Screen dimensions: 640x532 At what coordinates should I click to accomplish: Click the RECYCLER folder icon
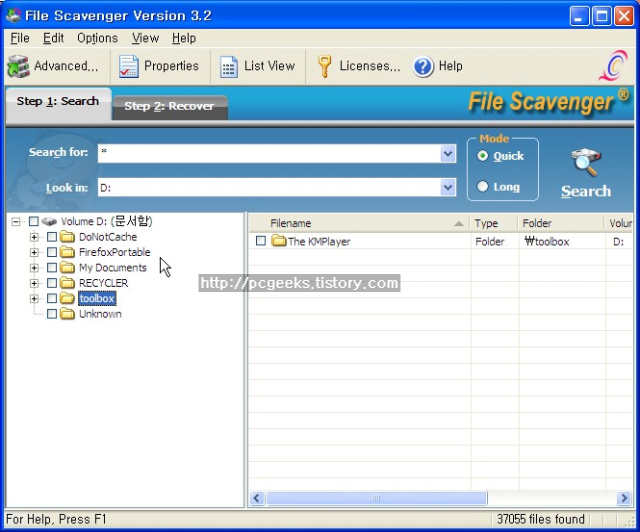click(67, 283)
